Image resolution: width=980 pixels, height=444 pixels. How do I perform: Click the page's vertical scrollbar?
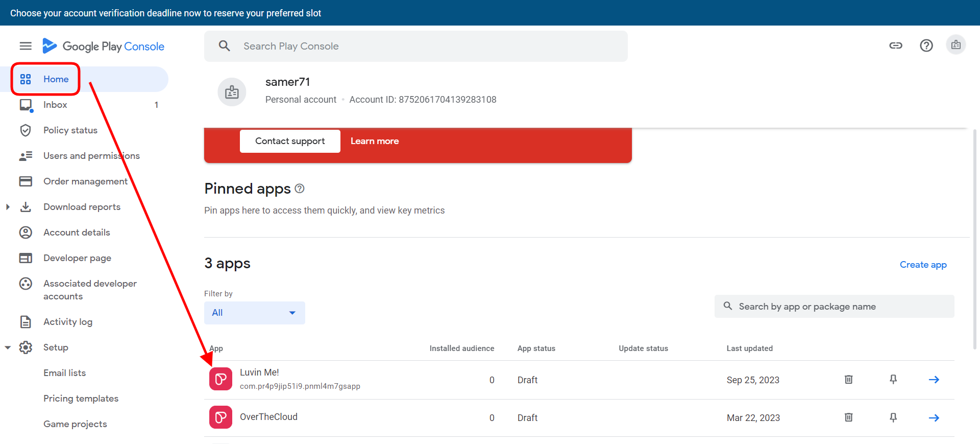tap(975, 240)
